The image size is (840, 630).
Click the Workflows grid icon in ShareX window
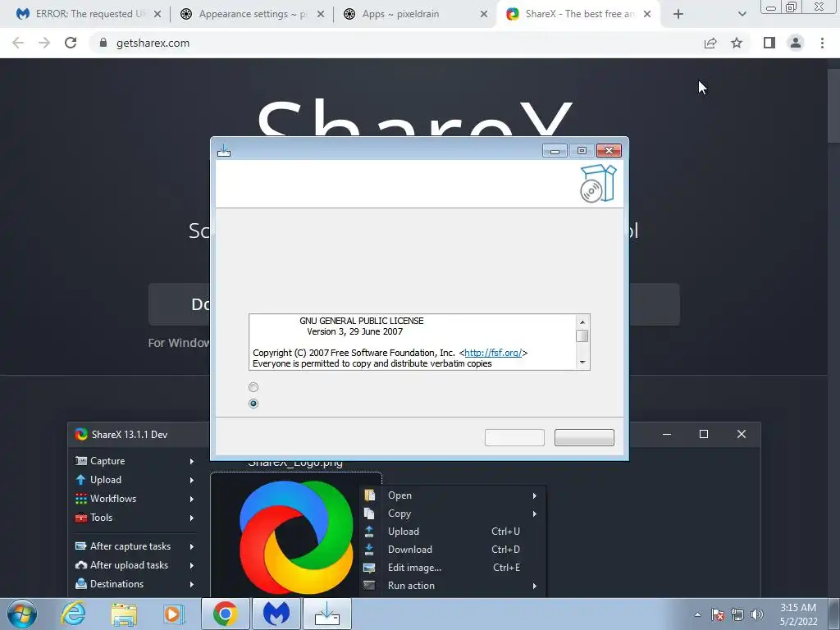click(x=81, y=499)
